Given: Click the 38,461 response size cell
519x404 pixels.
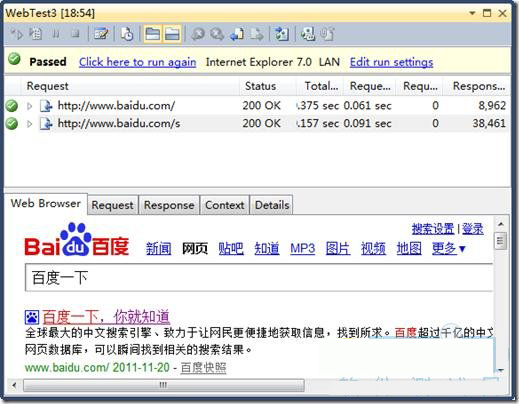Looking at the screenshot, I should pyautogui.click(x=489, y=123).
